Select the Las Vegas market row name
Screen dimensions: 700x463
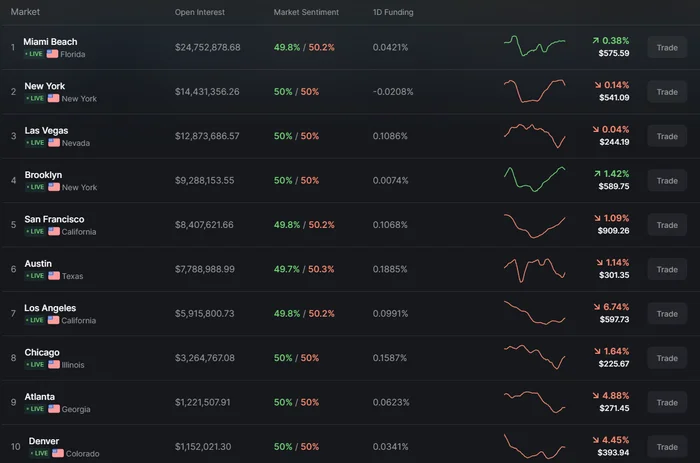click(46, 130)
